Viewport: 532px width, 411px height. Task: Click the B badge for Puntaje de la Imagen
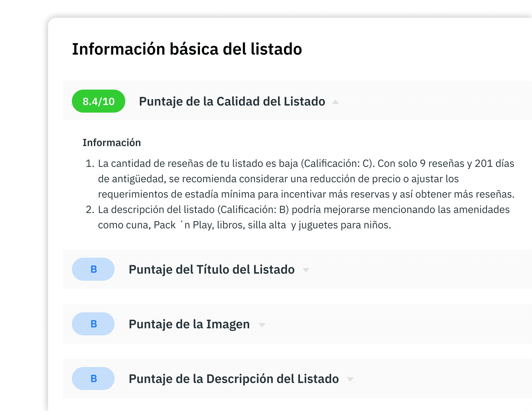coord(93,324)
